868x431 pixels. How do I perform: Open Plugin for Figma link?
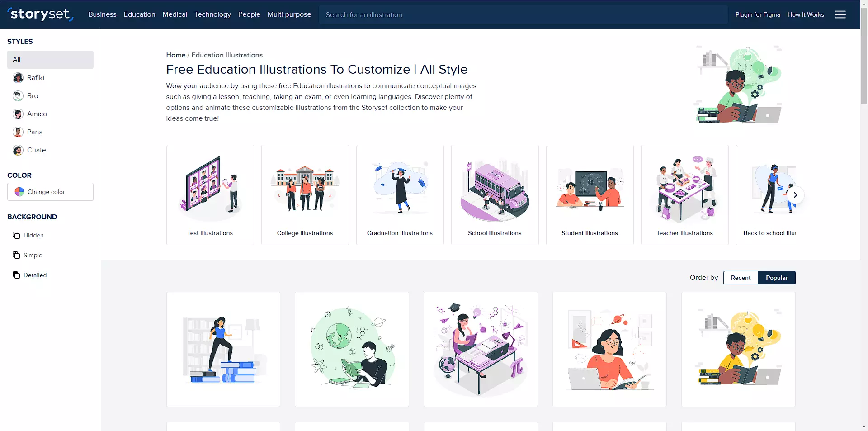pos(758,14)
